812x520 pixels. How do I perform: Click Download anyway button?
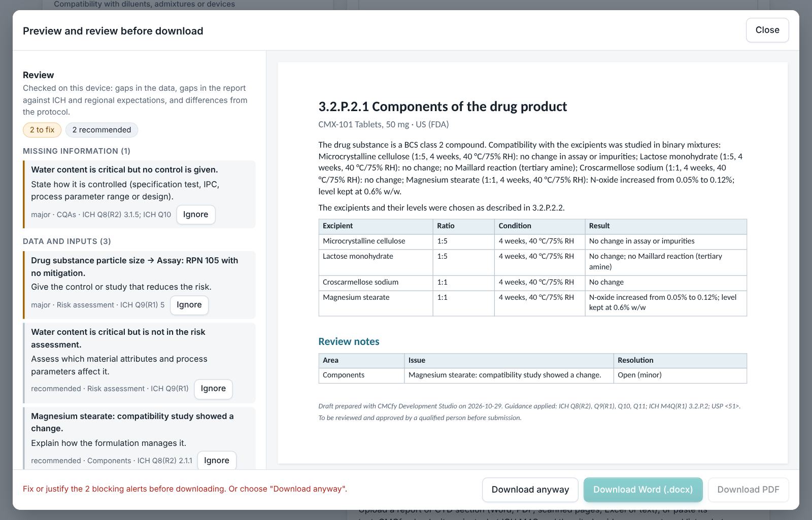(x=530, y=490)
